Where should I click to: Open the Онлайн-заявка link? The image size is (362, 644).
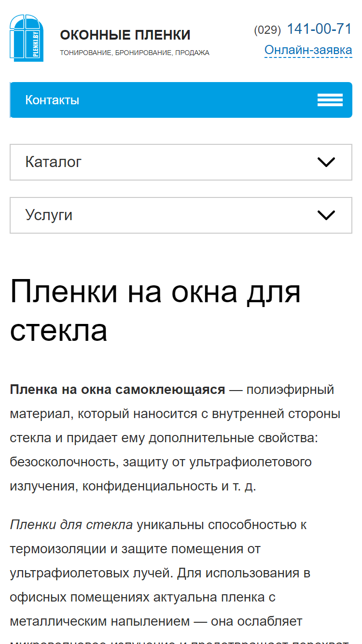click(x=308, y=50)
